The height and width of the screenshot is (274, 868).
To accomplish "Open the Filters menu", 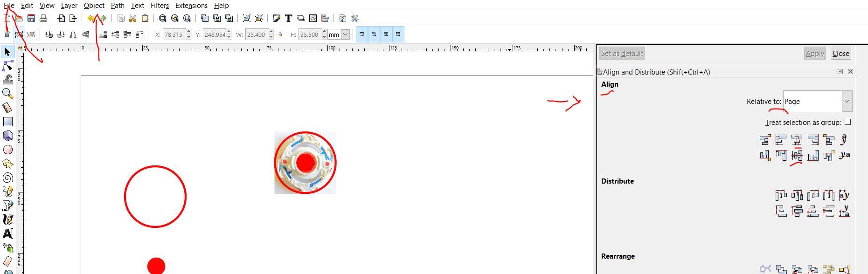I will [x=160, y=6].
